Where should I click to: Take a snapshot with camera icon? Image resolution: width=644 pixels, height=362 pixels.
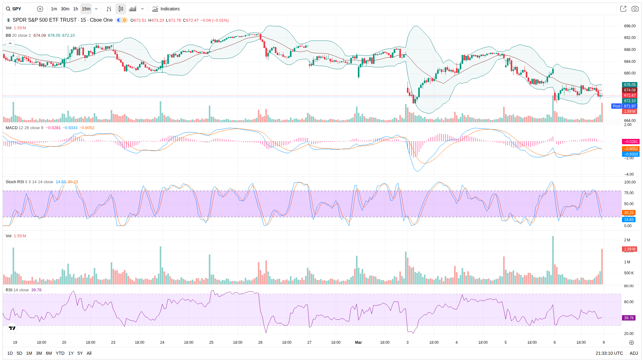point(635,9)
